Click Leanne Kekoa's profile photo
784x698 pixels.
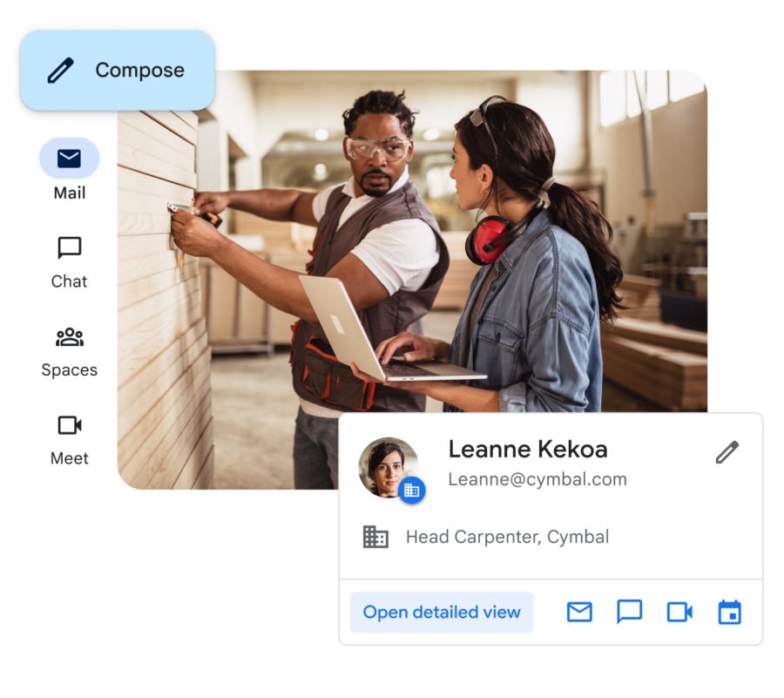tap(389, 467)
